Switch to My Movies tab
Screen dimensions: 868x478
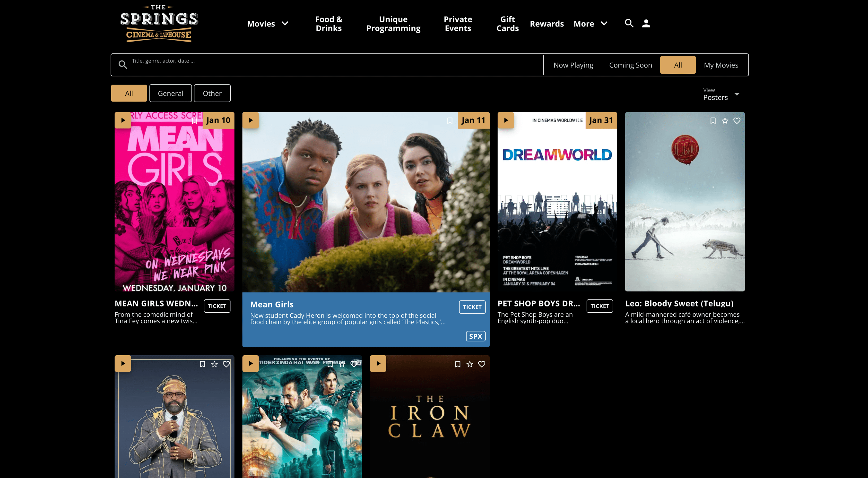[721, 65]
